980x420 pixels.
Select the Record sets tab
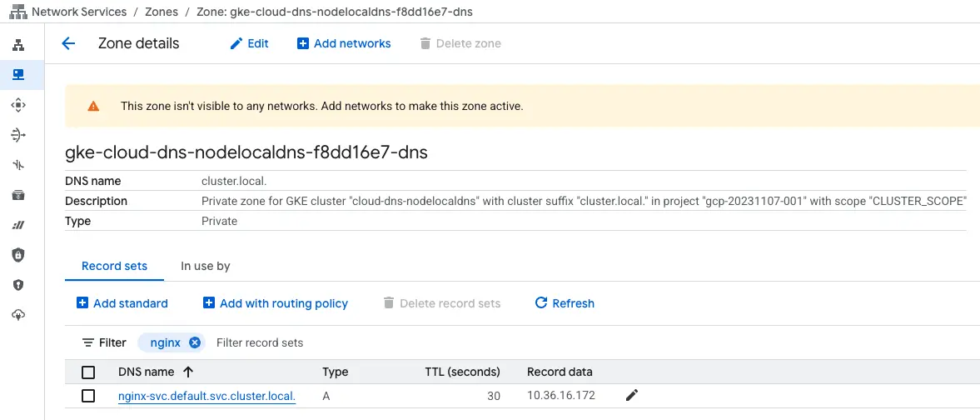point(114,267)
